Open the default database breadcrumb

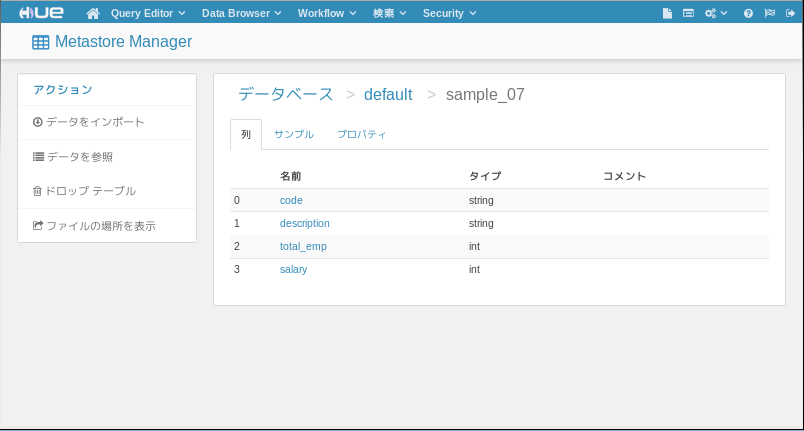click(x=388, y=94)
